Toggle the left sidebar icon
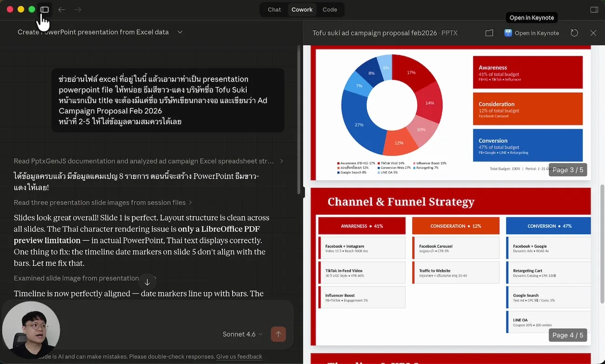605x364 pixels. (45, 9)
